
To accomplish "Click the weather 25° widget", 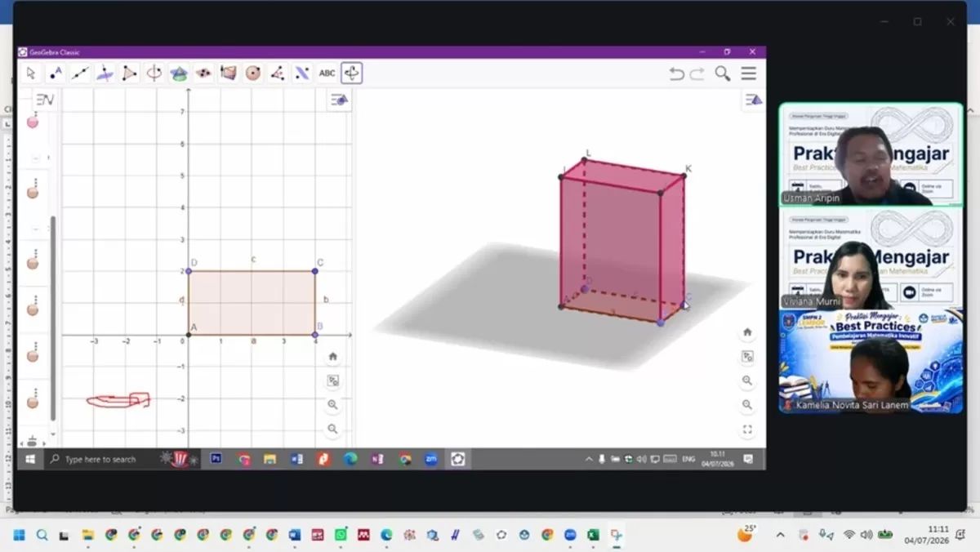I will click(x=746, y=534).
